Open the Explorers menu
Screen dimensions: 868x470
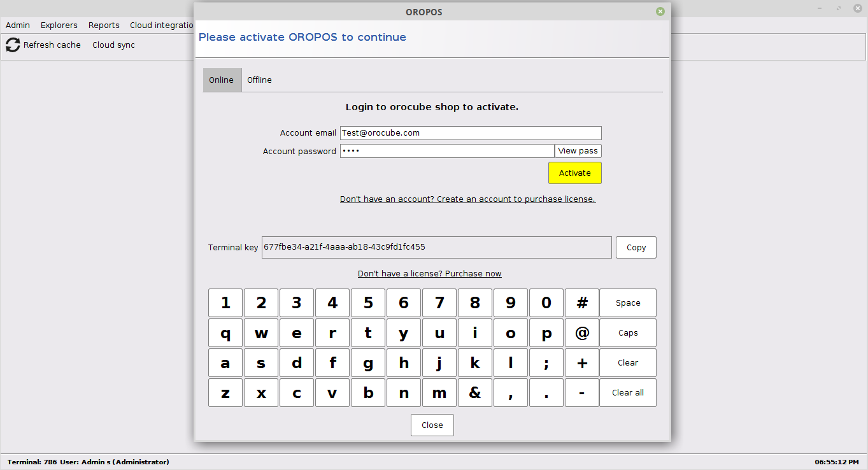[59, 25]
